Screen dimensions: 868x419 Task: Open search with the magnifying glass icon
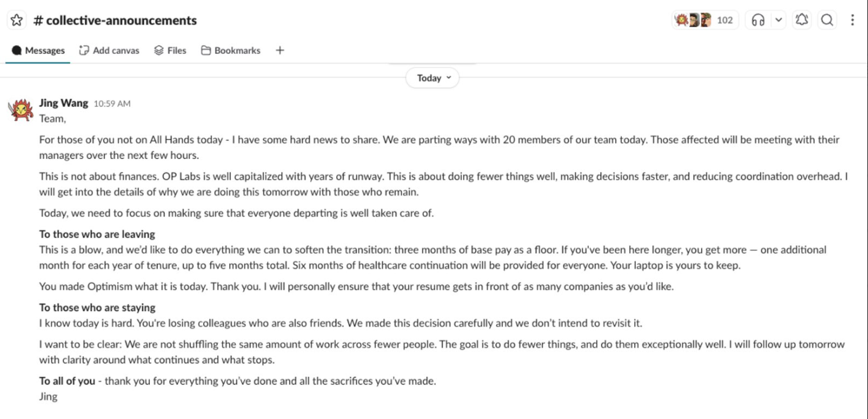click(x=827, y=20)
